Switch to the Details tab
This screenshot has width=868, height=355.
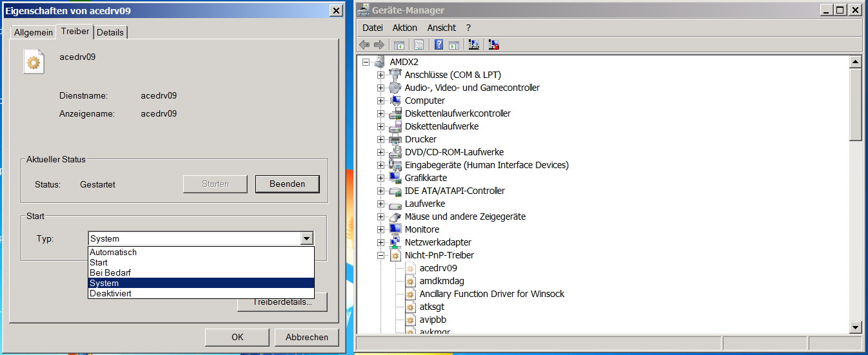[x=110, y=32]
